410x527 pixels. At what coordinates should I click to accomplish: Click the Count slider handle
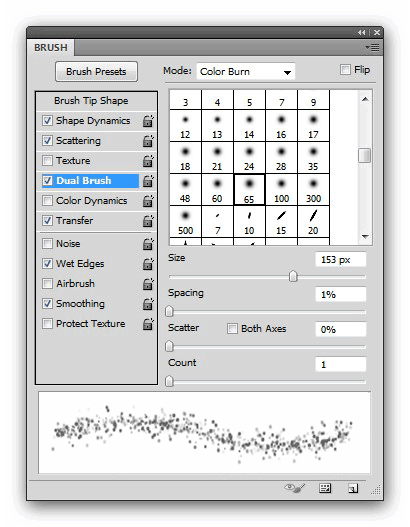169,381
